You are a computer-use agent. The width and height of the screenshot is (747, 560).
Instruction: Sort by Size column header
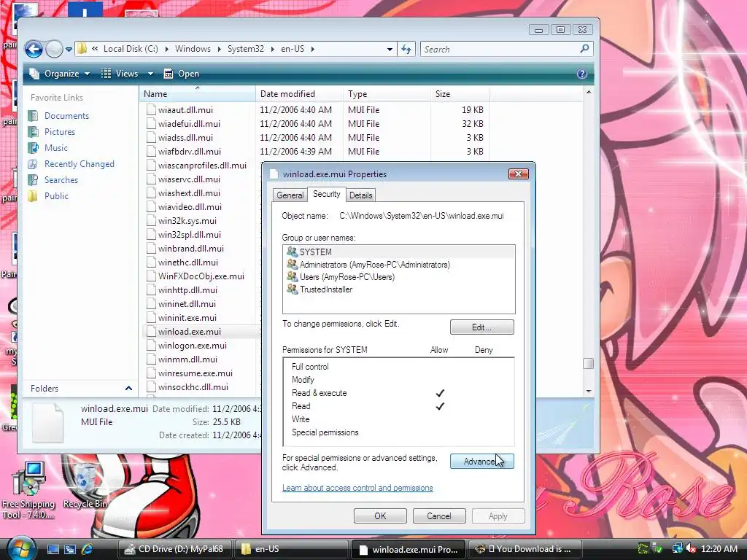(x=460, y=94)
